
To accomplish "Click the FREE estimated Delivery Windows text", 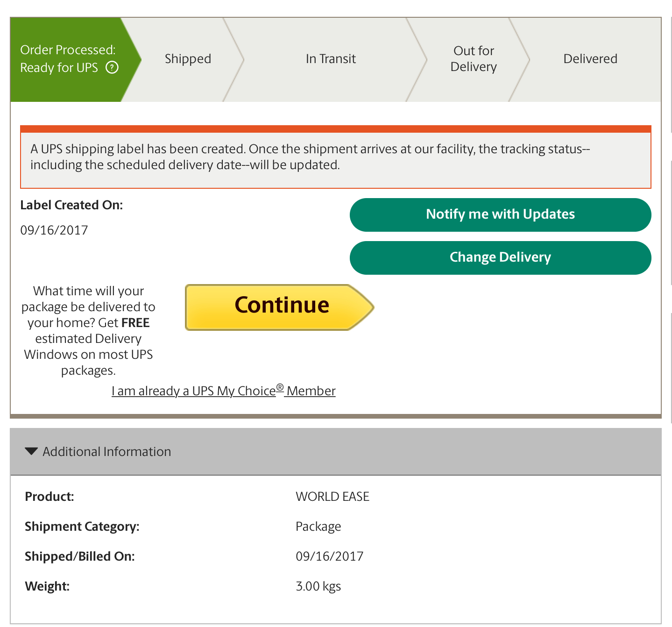I will (88, 331).
